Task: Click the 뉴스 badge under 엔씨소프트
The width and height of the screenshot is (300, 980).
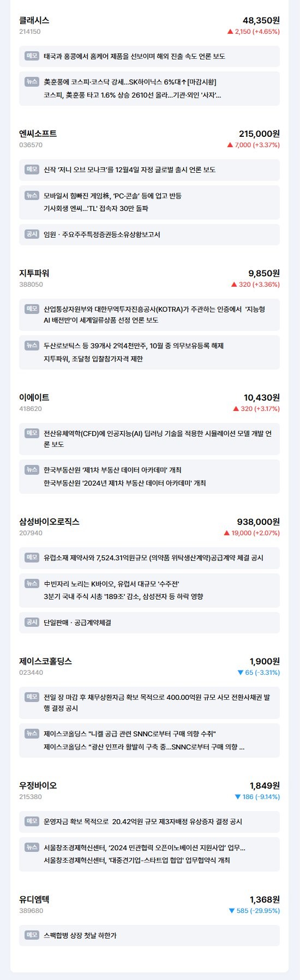Action: (x=32, y=195)
